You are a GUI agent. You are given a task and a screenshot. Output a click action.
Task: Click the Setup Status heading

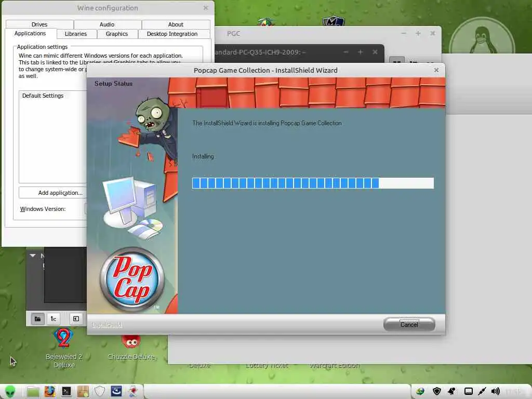click(113, 84)
